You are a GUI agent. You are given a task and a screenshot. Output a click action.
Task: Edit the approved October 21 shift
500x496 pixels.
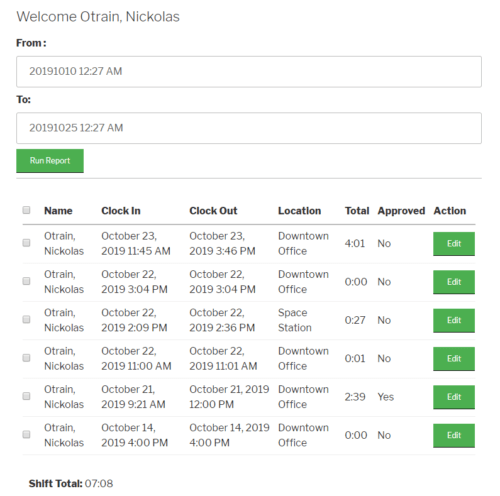[454, 397]
